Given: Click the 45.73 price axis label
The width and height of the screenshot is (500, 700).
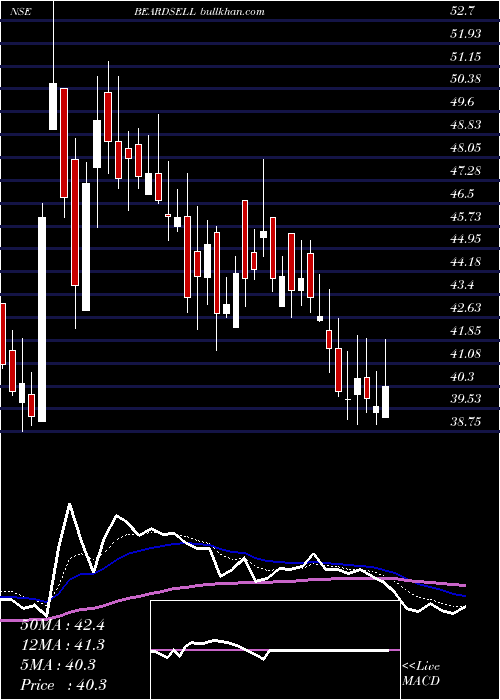Looking at the screenshot, I should [x=465, y=217].
